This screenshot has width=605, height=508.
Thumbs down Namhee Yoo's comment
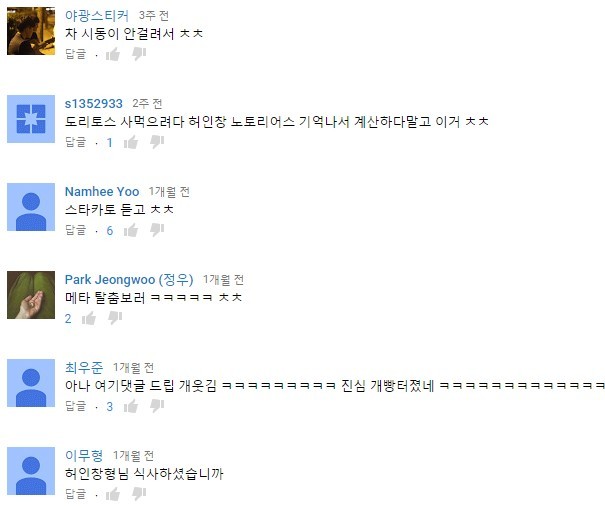(x=157, y=230)
